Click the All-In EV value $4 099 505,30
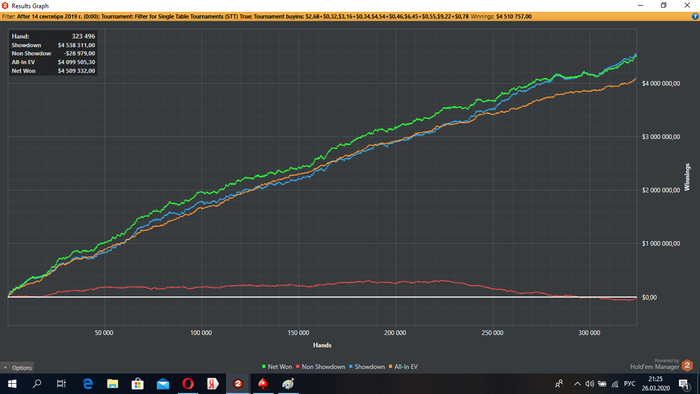The image size is (700, 394). 76,62
